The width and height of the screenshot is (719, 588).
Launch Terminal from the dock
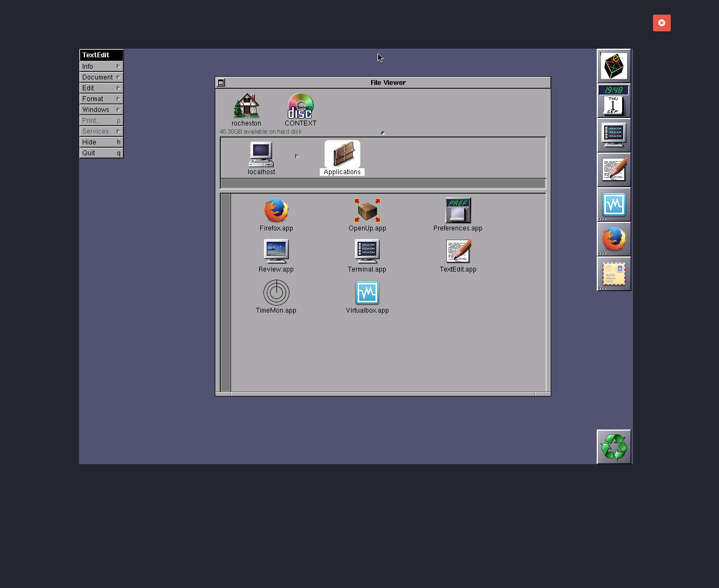(614, 135)
